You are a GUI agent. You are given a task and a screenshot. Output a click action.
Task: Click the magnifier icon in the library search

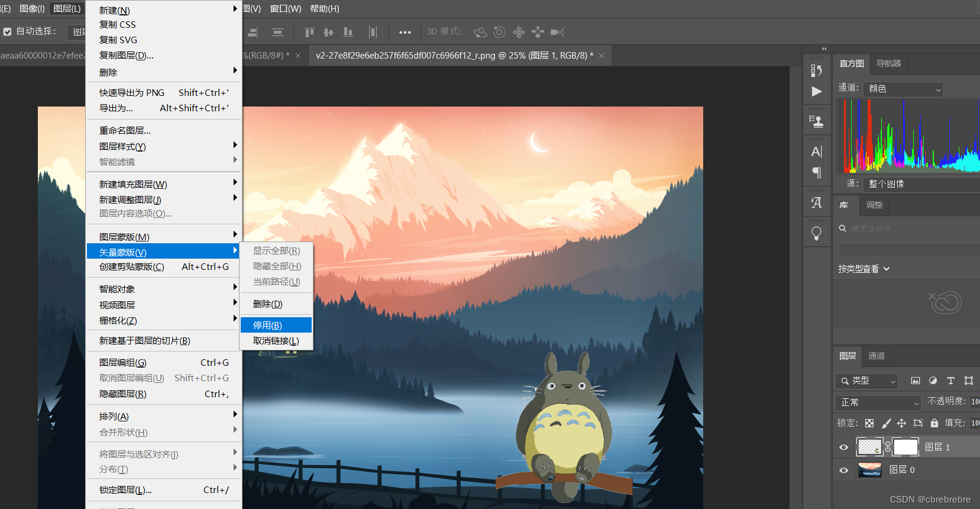click(x=843, y=228)
